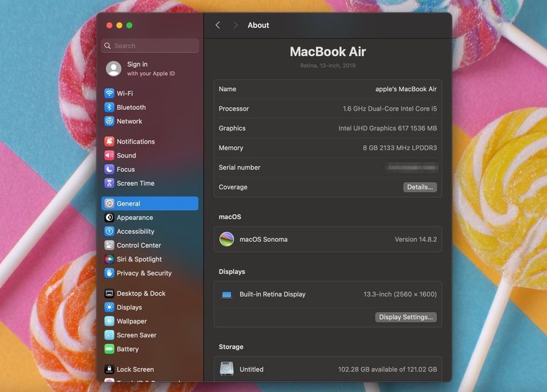Viewport: 547px width, 392px height.
Task: Open Lock Screen icon
Action: point(109,369)
